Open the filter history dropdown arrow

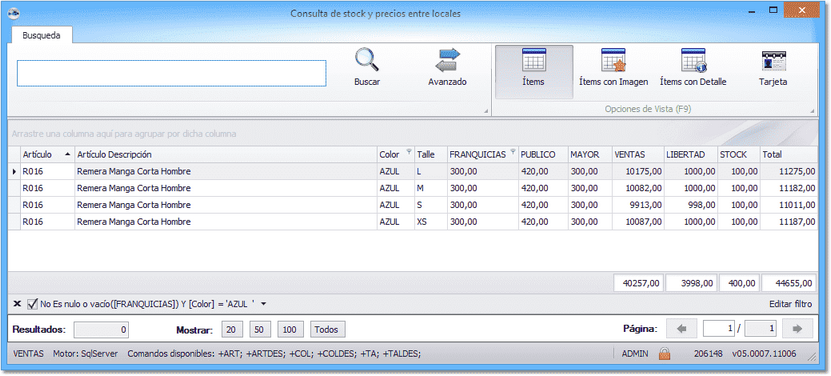[264, 304]
